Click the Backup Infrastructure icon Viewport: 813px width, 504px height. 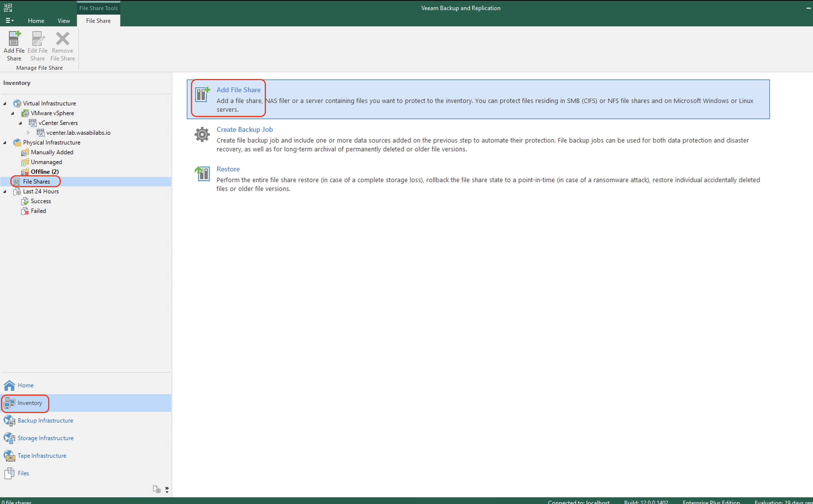9,421
